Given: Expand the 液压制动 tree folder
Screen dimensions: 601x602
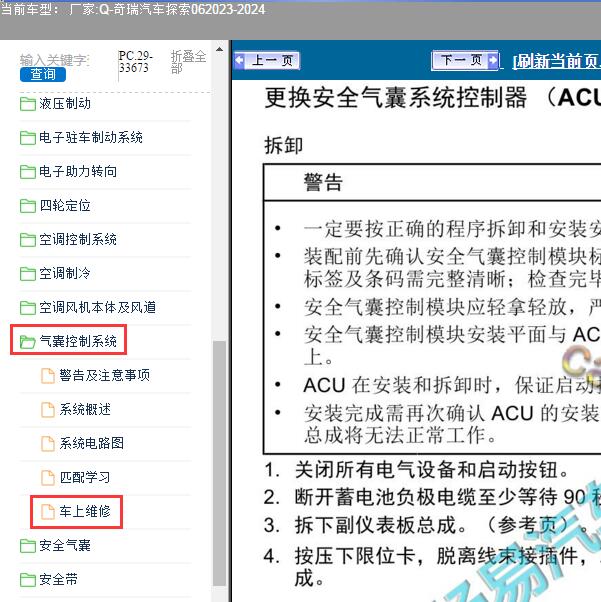Looking at the screenshot, I should tap(65, 104).
